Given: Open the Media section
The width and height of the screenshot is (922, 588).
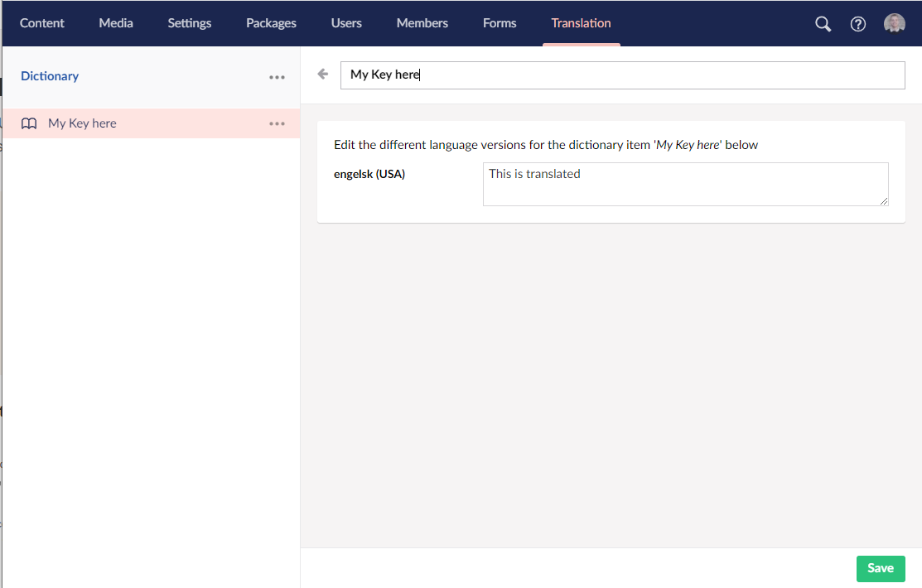Looking at the screenshot, I should pyautogui.click(x=115, y=23).
